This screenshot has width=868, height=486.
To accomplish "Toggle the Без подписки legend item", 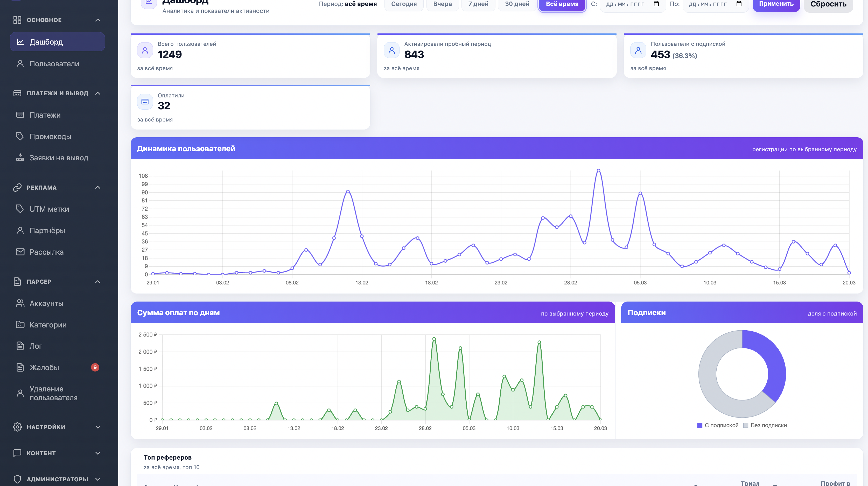I will coord(765,425).
